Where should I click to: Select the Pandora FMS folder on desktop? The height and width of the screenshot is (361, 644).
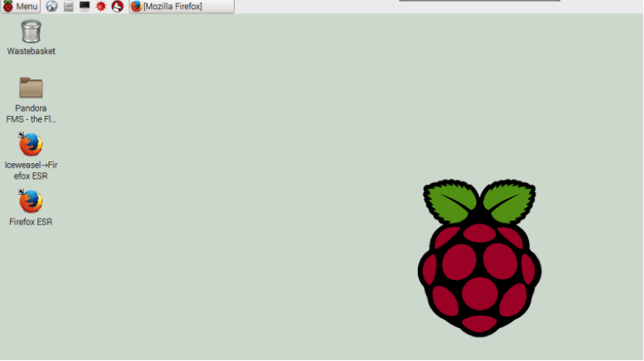(x=31, y=88)
